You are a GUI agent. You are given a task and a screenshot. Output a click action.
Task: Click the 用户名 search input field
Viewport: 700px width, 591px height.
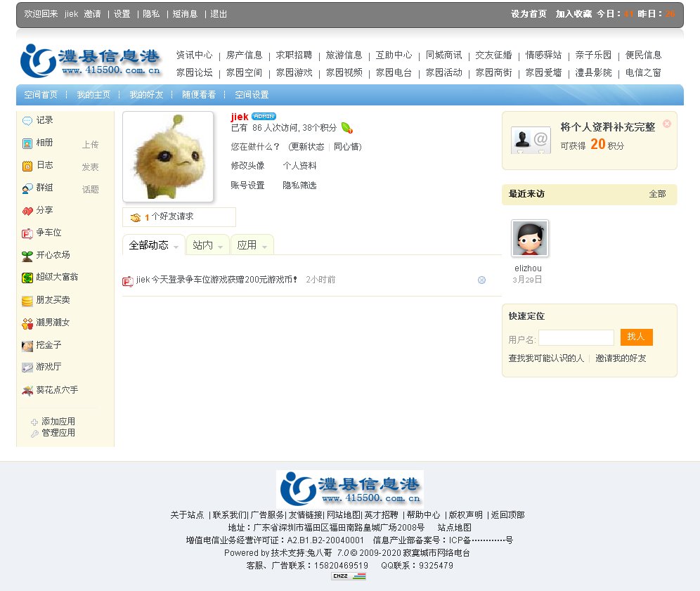point(576,337)
